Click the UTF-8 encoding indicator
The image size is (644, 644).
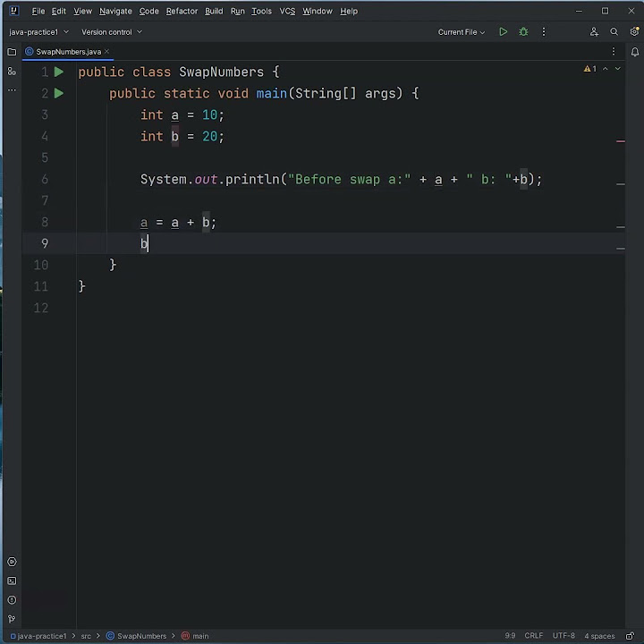(x=563, y=636)
